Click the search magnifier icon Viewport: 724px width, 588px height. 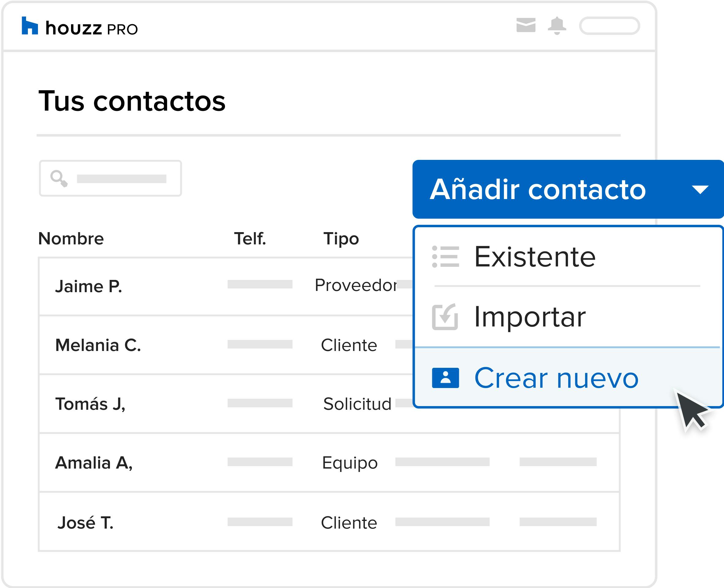(59, 178)
